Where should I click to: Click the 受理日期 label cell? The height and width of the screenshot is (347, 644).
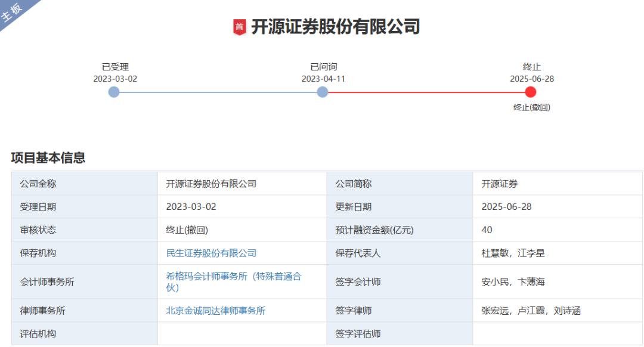(x=85, y=206)
